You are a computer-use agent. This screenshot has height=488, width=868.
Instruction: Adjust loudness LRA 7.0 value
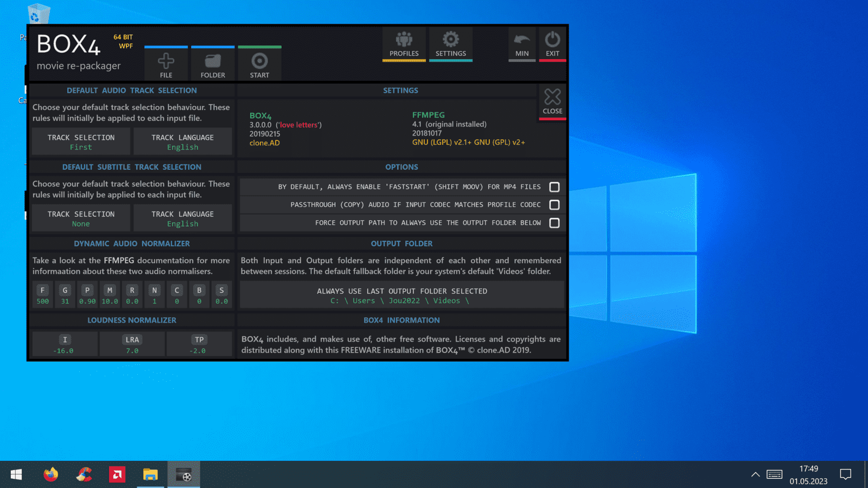point(132,344)
